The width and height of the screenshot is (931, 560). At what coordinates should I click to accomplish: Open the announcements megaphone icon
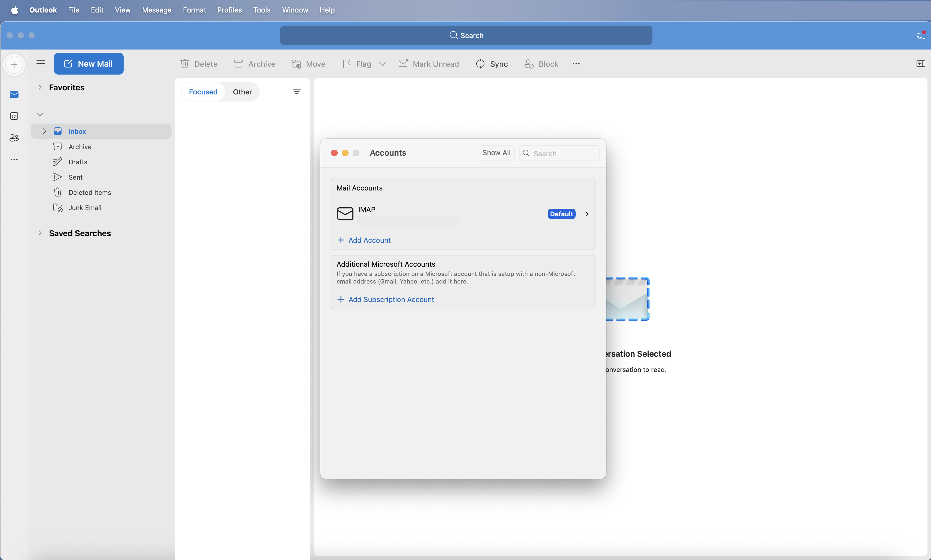(x=921, y=35)
